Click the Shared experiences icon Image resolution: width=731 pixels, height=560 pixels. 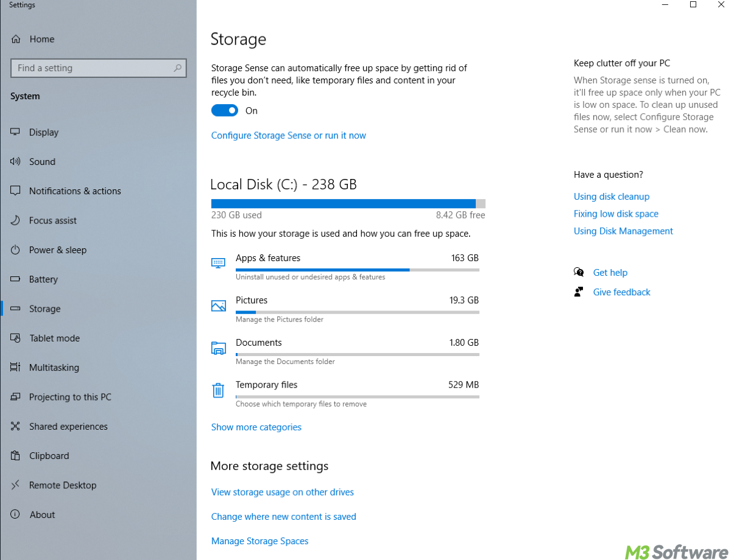(16, 426)
